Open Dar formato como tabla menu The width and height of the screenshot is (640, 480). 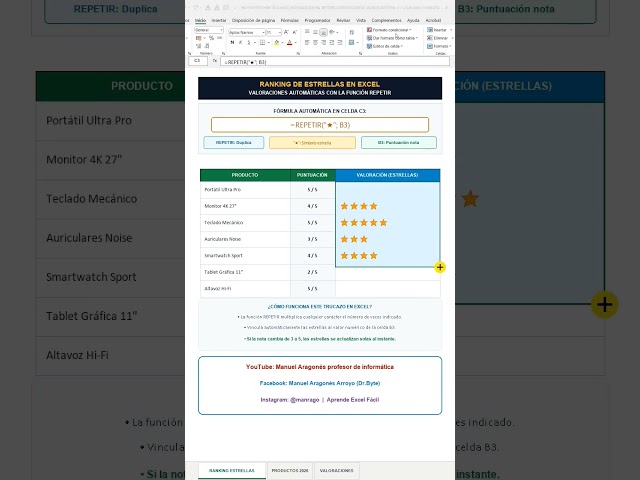(392, 38)
